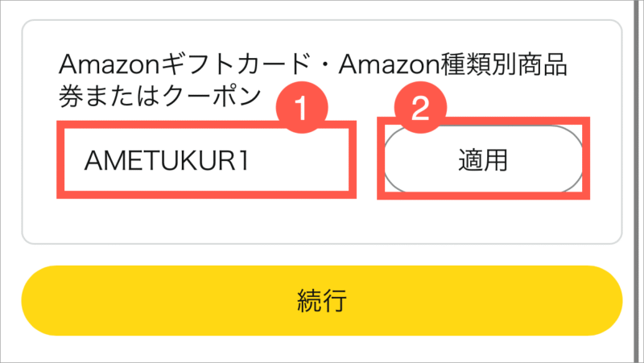Click the 適用 apply button

(x=484, y=159)
